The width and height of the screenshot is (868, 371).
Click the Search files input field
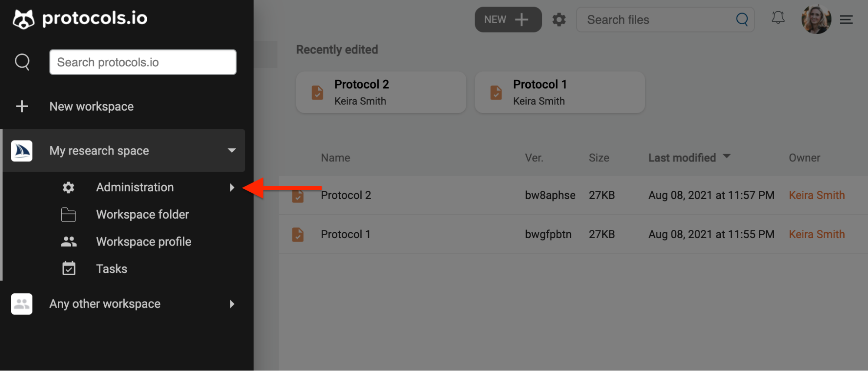[x=651, y=20]
